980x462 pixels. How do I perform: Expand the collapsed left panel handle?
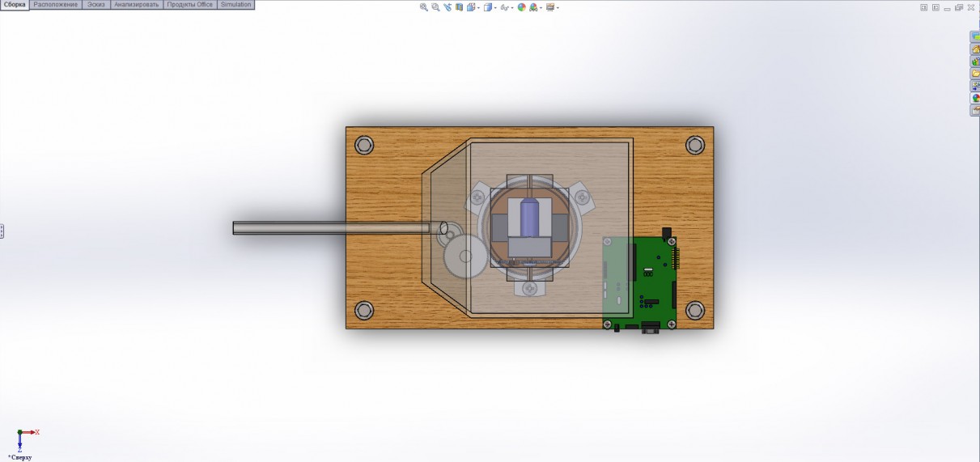[2, 231]
